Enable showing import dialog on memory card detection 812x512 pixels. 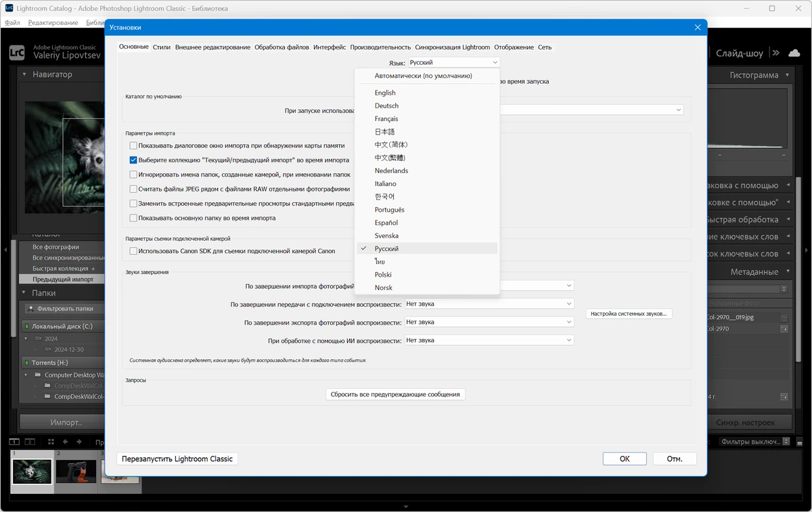point(133,145)
